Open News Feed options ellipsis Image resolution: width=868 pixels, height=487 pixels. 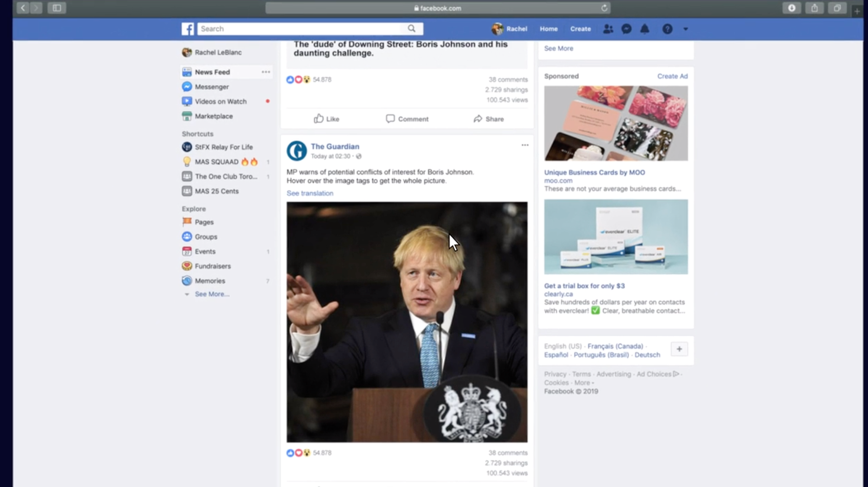click(266, 72)
